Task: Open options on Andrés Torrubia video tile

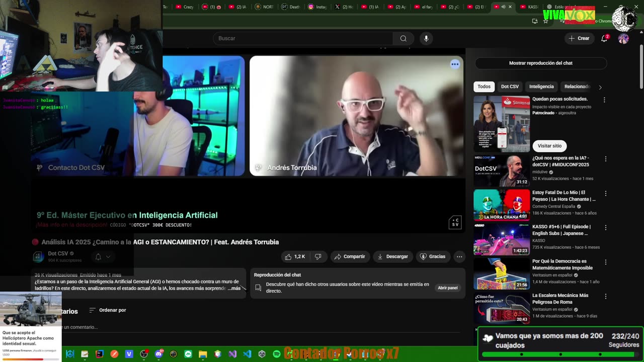Action: (x=455, y=64)
